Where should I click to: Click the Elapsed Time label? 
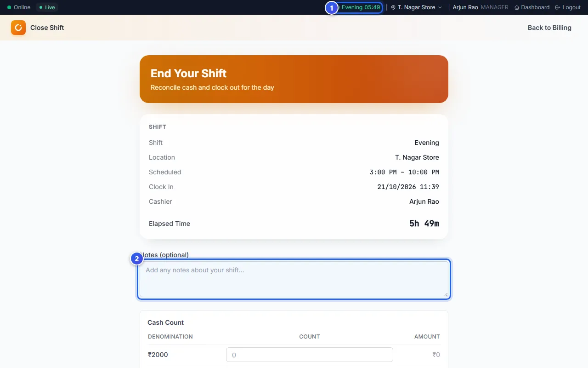(170, 224)
